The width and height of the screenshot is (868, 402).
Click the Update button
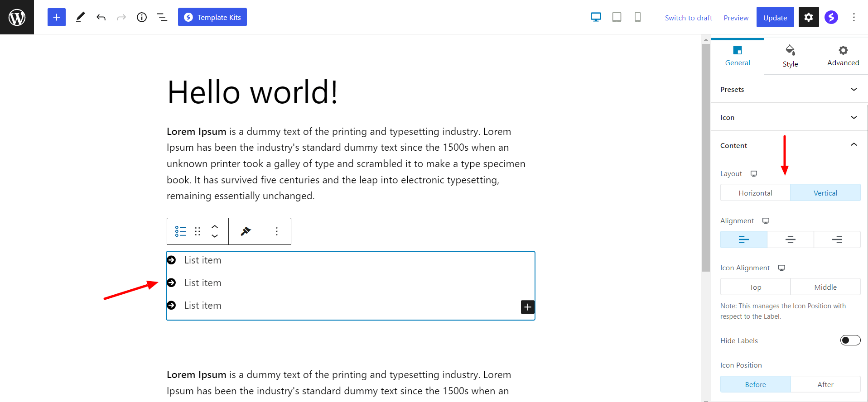[775, 18]
